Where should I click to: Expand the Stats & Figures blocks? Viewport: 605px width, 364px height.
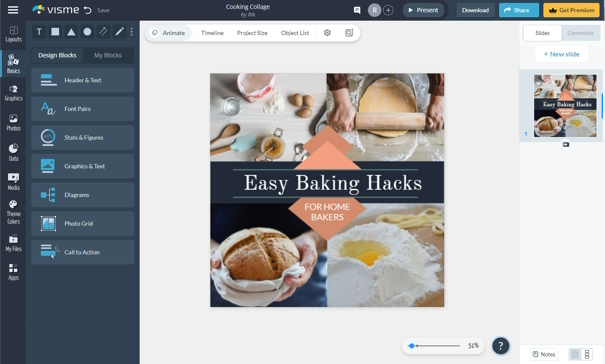[83, 137]
